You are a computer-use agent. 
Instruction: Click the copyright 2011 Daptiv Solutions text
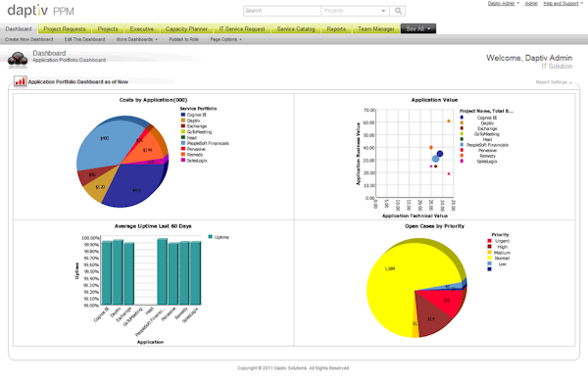pyautogui.click(x=293, y=368)
